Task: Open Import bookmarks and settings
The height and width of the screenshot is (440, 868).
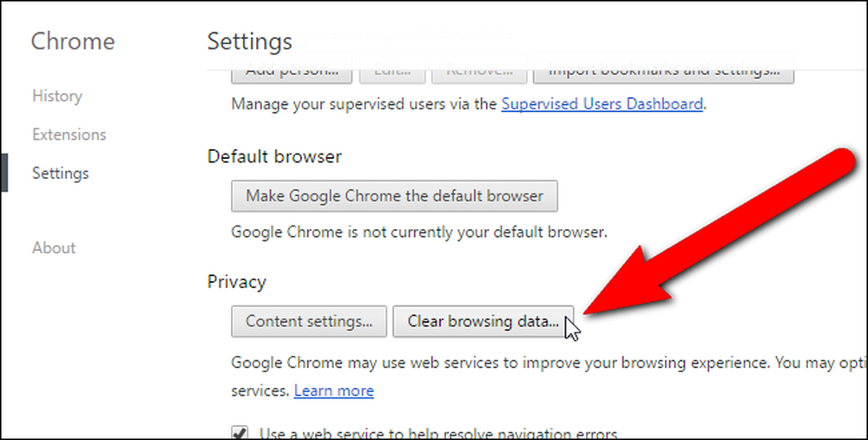Action: point(664,71)
